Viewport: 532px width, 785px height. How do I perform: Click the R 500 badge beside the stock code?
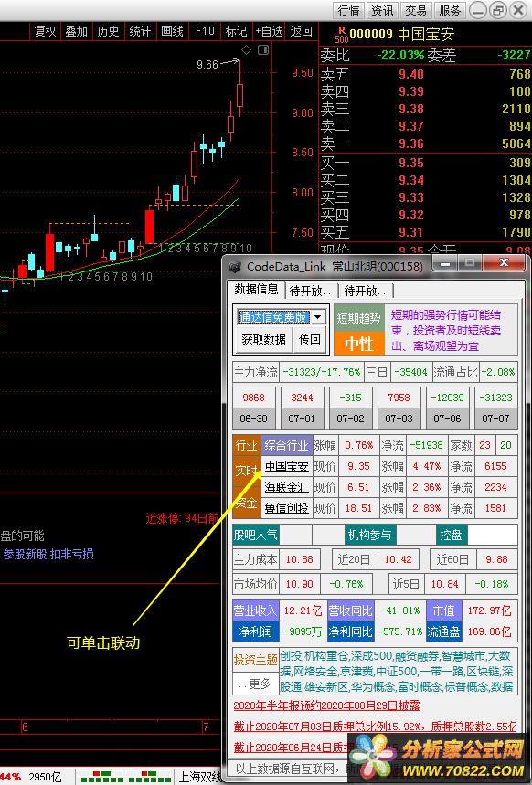pyautogui.click(x=341, y=35)
